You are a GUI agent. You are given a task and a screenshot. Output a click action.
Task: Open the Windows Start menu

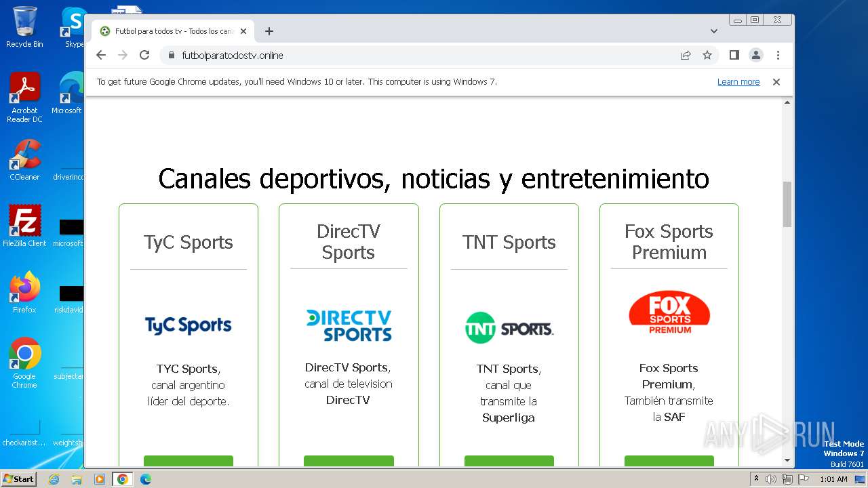click(19, 479)
